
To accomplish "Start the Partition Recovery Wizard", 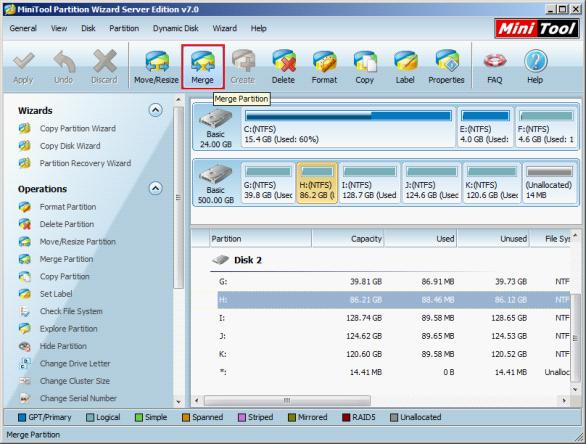I will pos(75,163).
